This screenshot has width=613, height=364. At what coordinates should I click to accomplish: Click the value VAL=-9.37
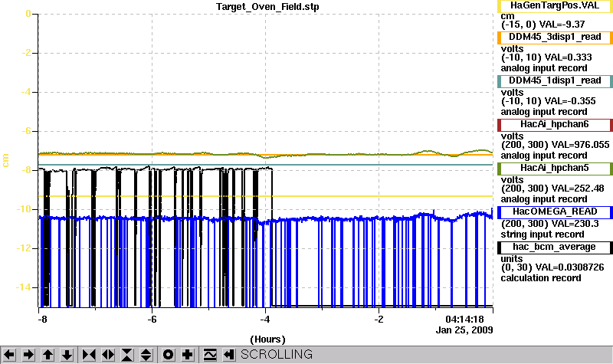pos(562,25)
